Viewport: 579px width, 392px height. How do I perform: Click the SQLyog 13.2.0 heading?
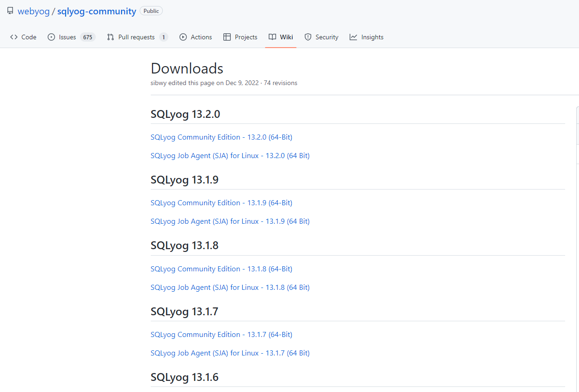coord(185,114)
